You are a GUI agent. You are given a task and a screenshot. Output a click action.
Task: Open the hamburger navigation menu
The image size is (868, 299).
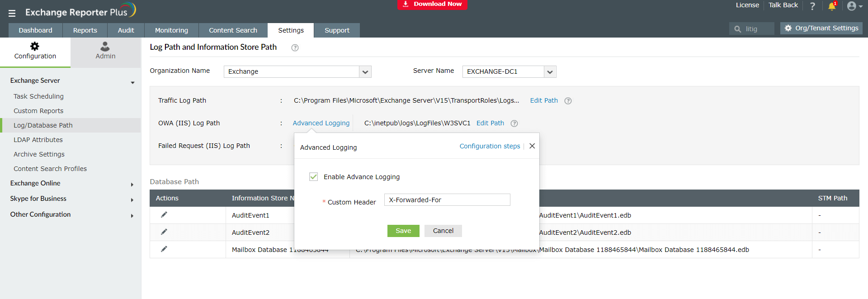point(12,13)
